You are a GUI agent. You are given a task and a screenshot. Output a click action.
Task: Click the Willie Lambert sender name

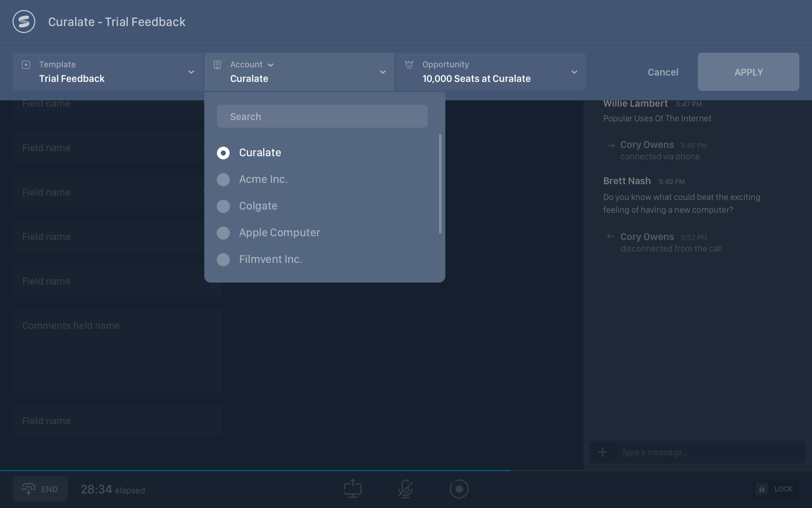click(x=635, y=103)
